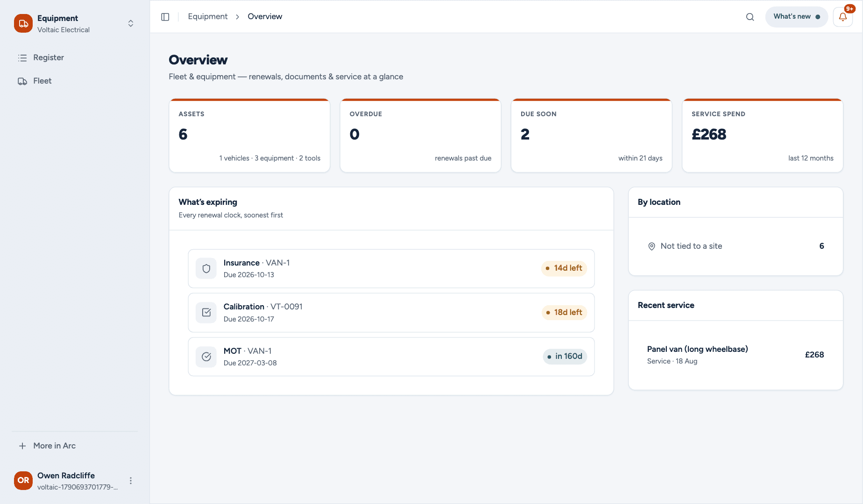Open the Panel van (long wheelbase) service entry
The width and height of the screenshot is (863, 504).
click(x=736, y=355)
